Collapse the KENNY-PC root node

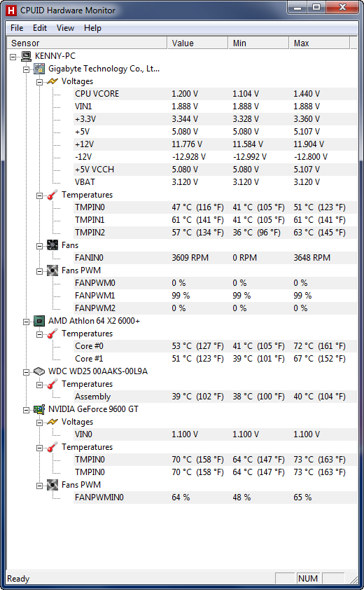(13, 57)
